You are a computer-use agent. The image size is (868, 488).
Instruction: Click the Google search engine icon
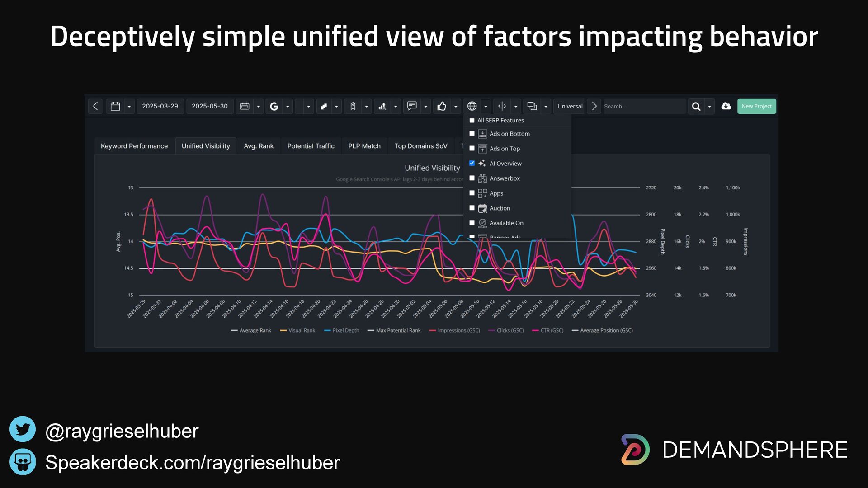pyautogui.click(x=274, y=106)
